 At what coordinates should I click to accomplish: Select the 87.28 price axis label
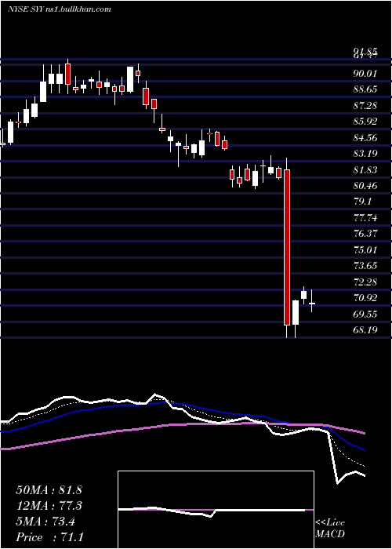[365, 105]
